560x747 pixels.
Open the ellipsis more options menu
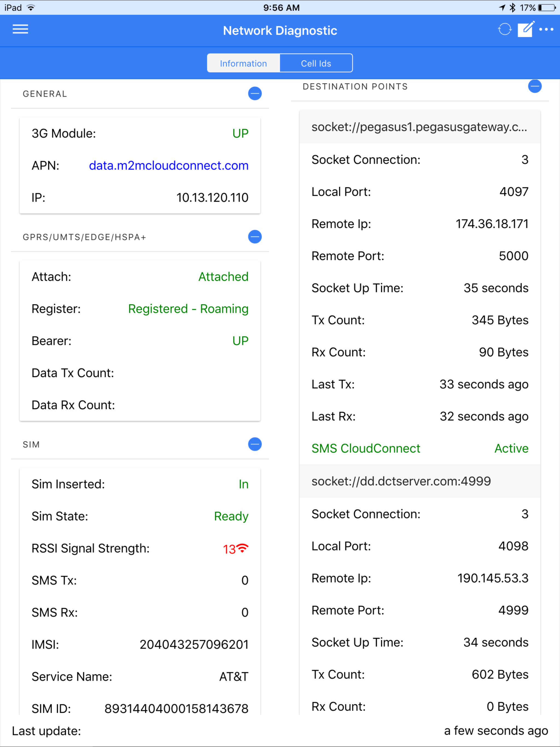546,30
